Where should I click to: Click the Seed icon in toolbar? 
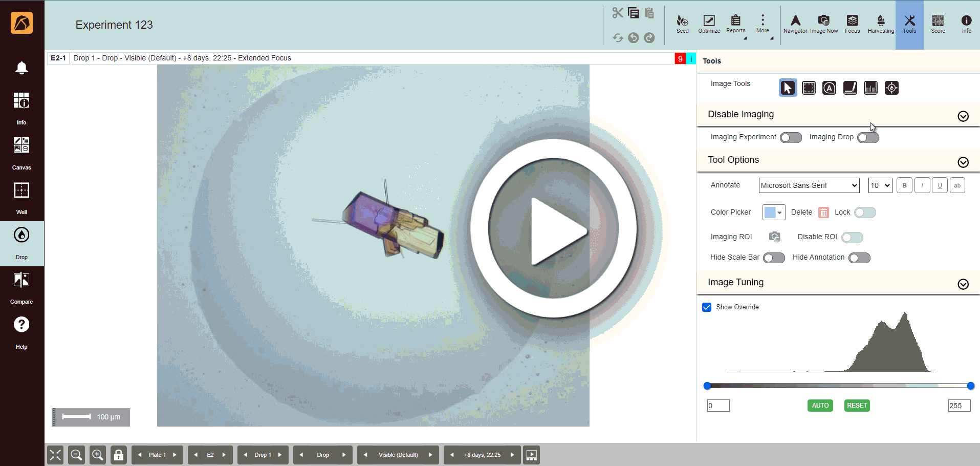click(682, 24)
